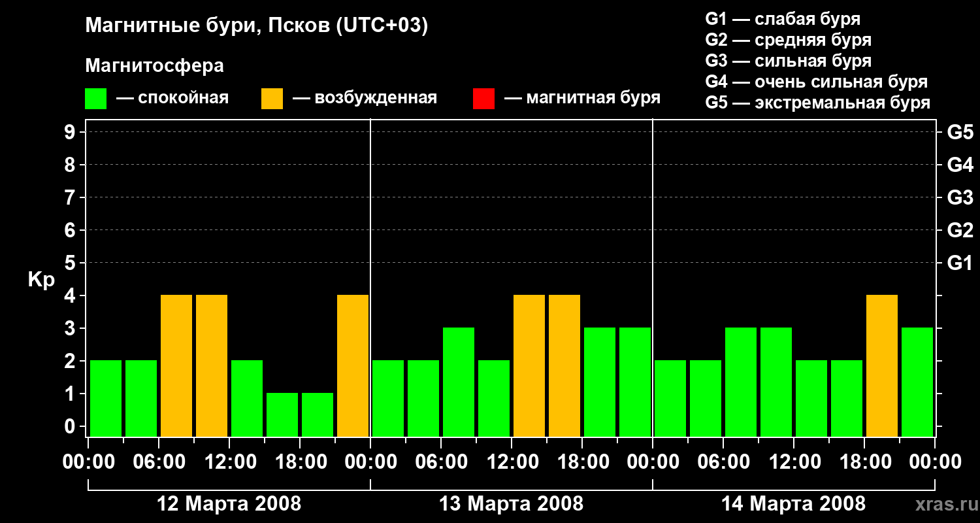Click the 'Магнитосфера' heading
The image size is (980, 523).
coord(155,66)
